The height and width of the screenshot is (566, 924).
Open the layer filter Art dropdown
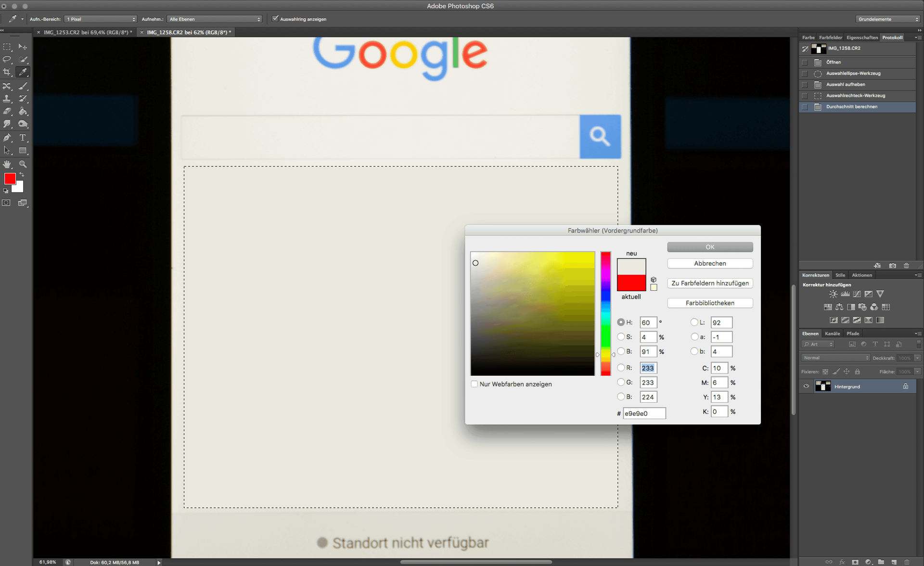click(818, 344)
